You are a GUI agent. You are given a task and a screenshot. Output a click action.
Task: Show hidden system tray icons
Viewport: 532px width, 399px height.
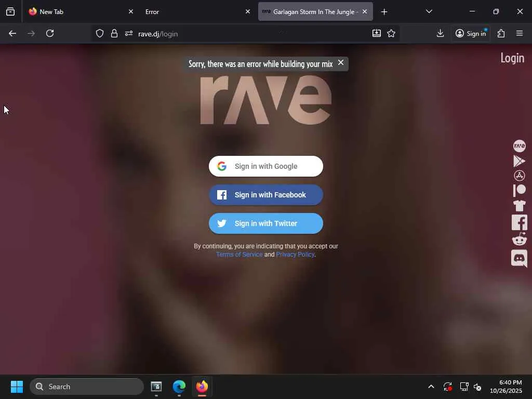pos(431,387)
